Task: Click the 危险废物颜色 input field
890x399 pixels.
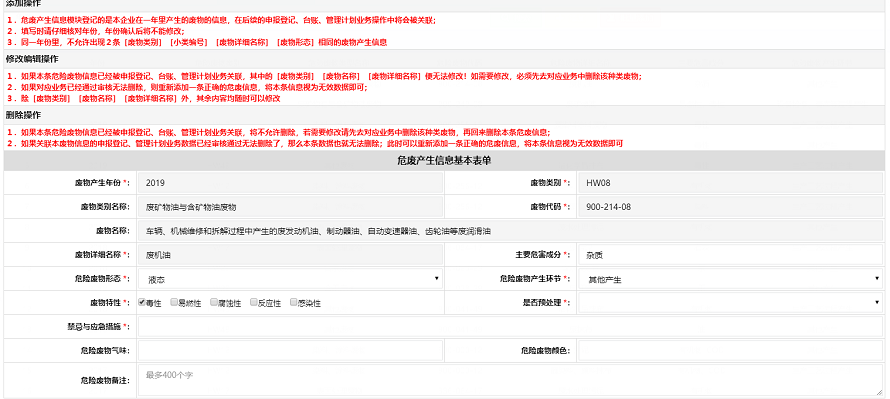Action: tap(731, 351)
